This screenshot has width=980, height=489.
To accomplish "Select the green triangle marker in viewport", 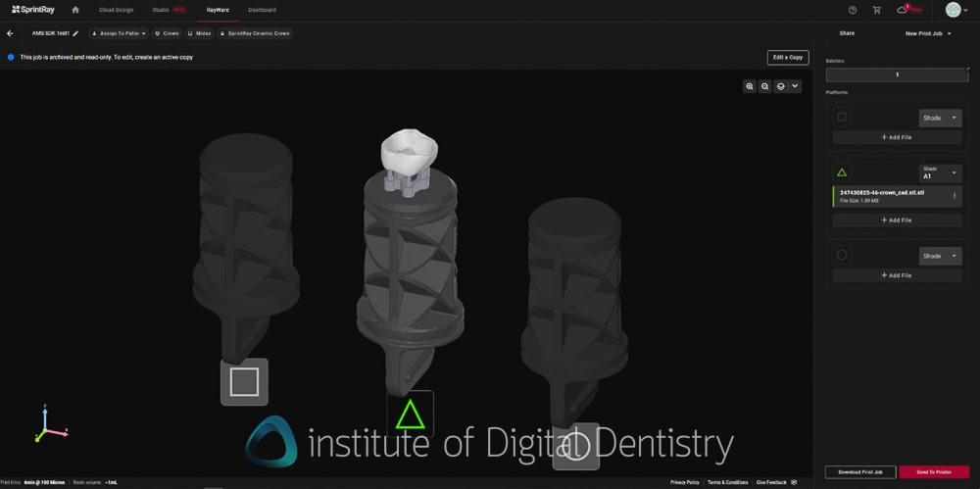I will 410,414.
